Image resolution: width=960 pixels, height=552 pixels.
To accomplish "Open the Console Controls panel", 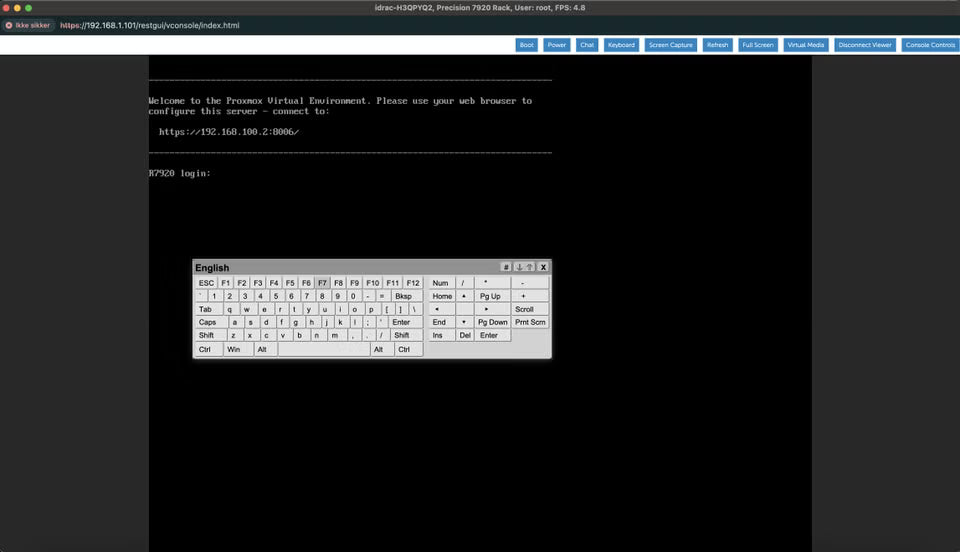I will click(929, 45).
